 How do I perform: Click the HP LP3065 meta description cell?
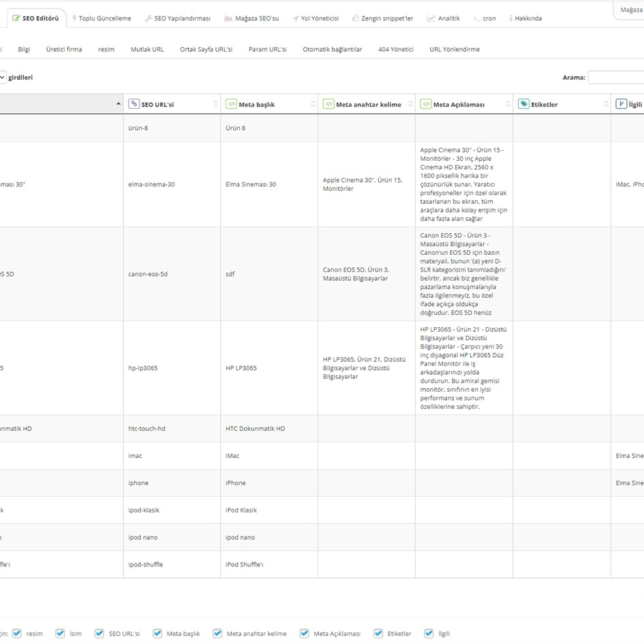click(x=464, y=368)
